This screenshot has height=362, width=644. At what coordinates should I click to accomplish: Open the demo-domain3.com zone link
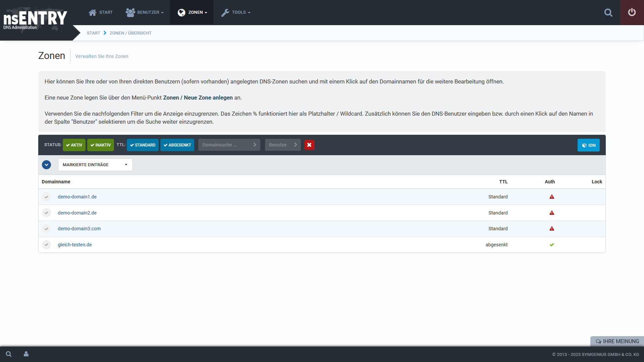[x=79, y=229]
